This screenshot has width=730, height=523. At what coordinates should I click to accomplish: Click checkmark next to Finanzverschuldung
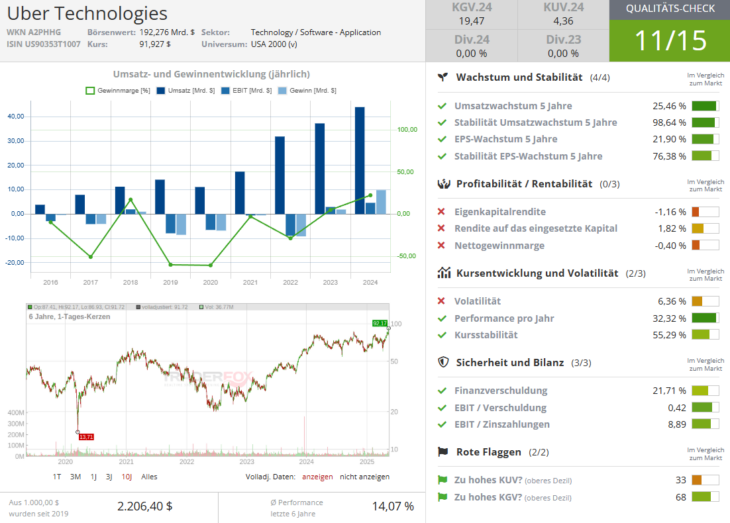pos(442,390)
